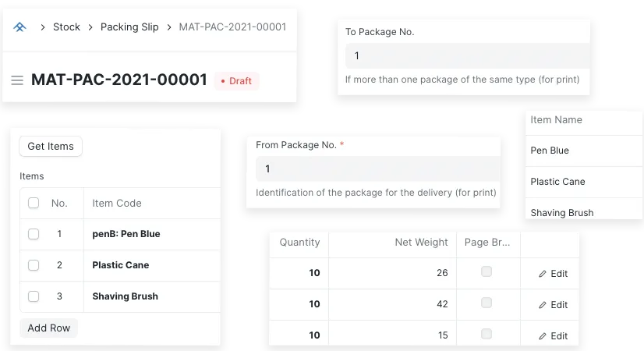Toggle the select-all items header checkbox
The image size is (644, 351).
tap(34, 204)
